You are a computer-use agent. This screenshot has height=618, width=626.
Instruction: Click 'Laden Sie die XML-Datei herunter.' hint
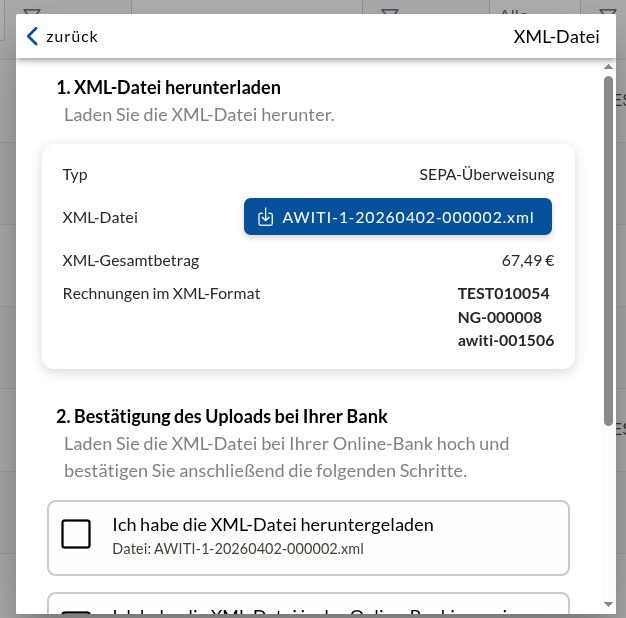tap(199, 115)
